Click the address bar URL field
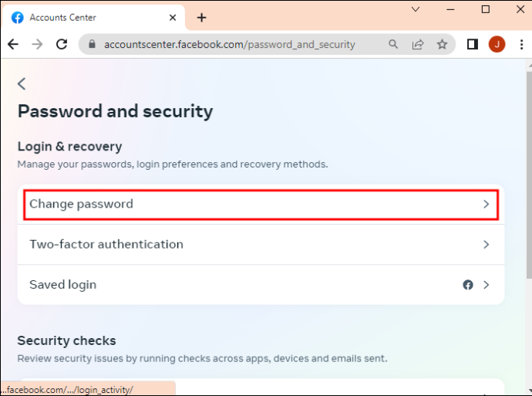Viewport: 532px width, 396px height. [230, 45]
